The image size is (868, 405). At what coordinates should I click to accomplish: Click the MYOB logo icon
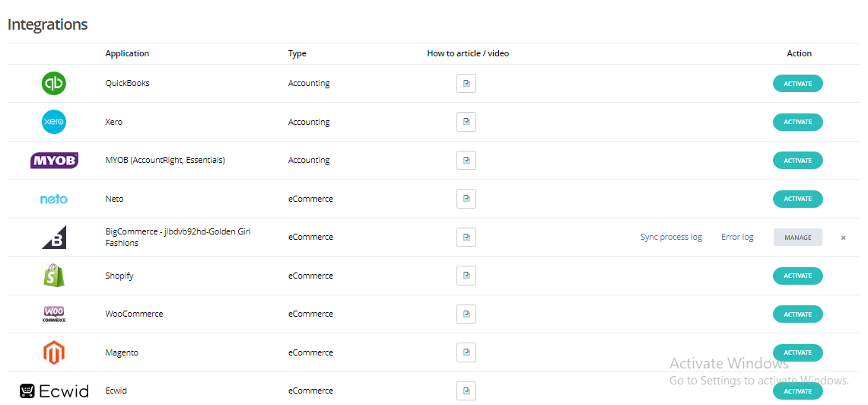[x=54, y=161]
